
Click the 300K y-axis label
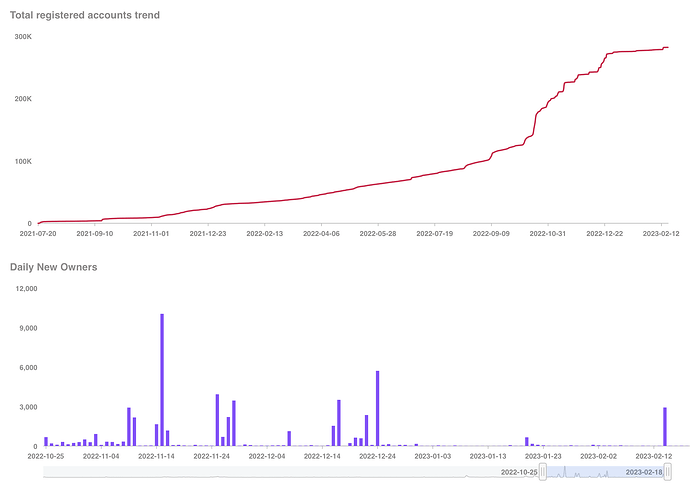pos(23,37)
